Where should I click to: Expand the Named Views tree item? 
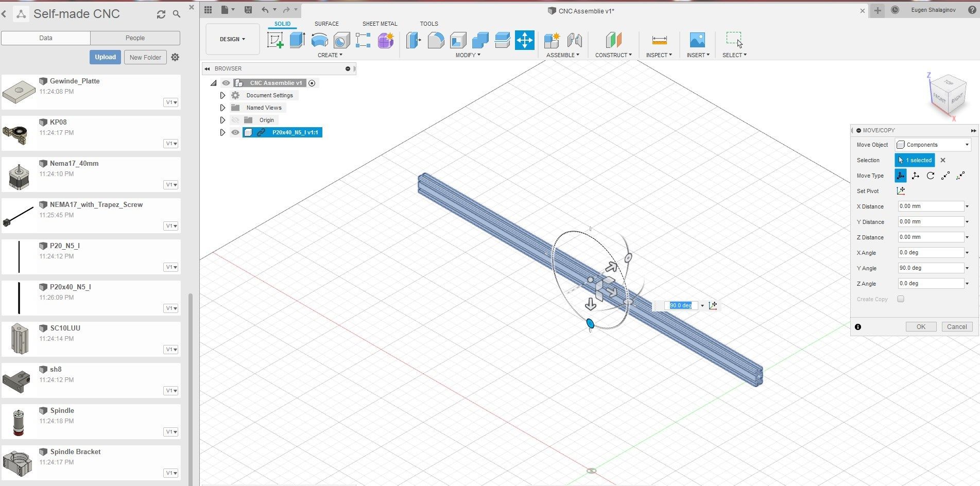click(222, 107)
